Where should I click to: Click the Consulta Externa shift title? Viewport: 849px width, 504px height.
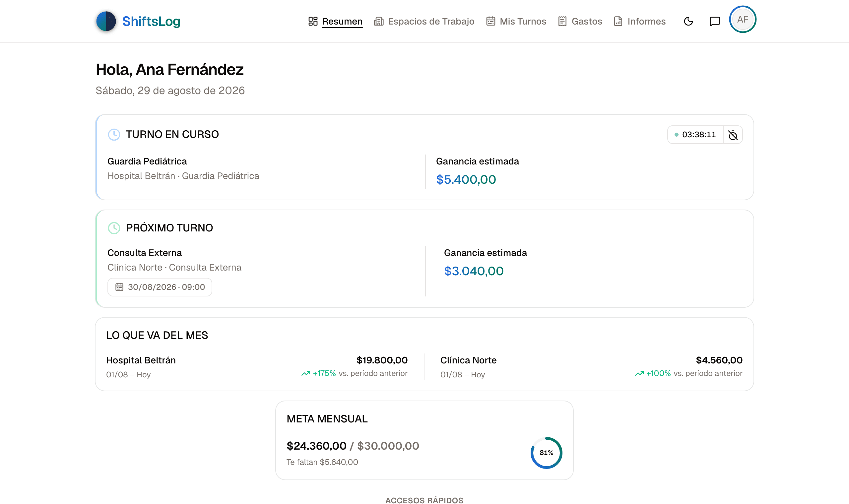tap(145, 253)
